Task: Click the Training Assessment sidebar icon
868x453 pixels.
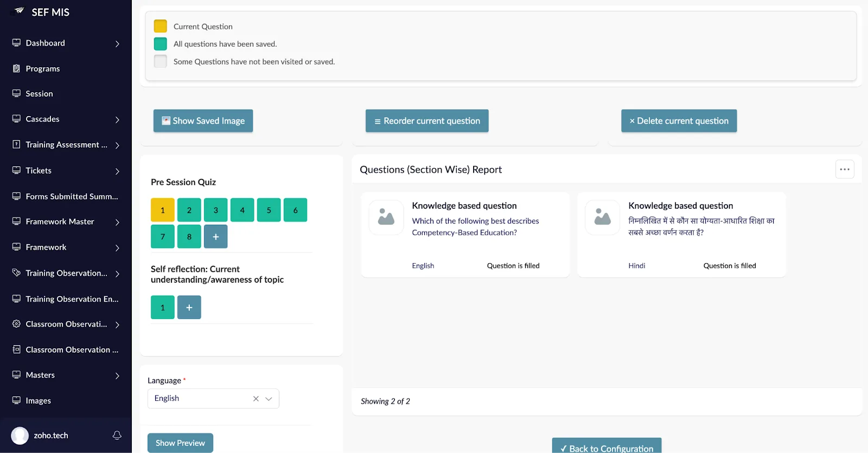Action: [16, 144]
